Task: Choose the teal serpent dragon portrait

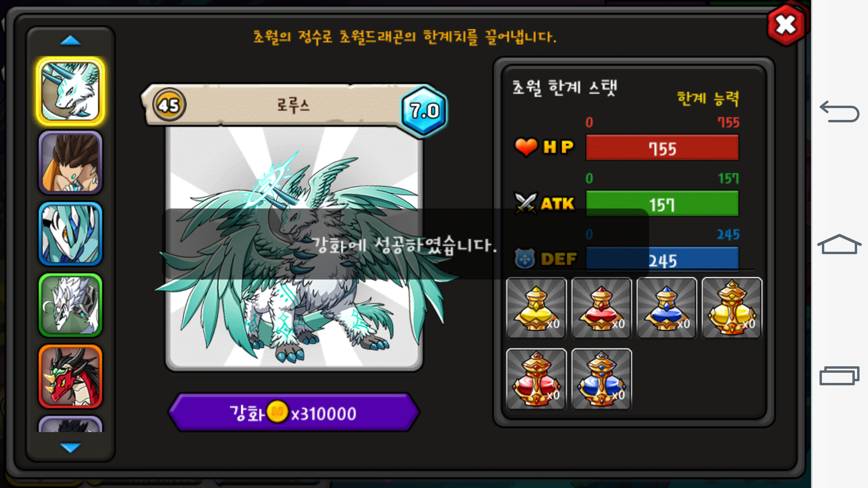Action: tap(71, 234)
